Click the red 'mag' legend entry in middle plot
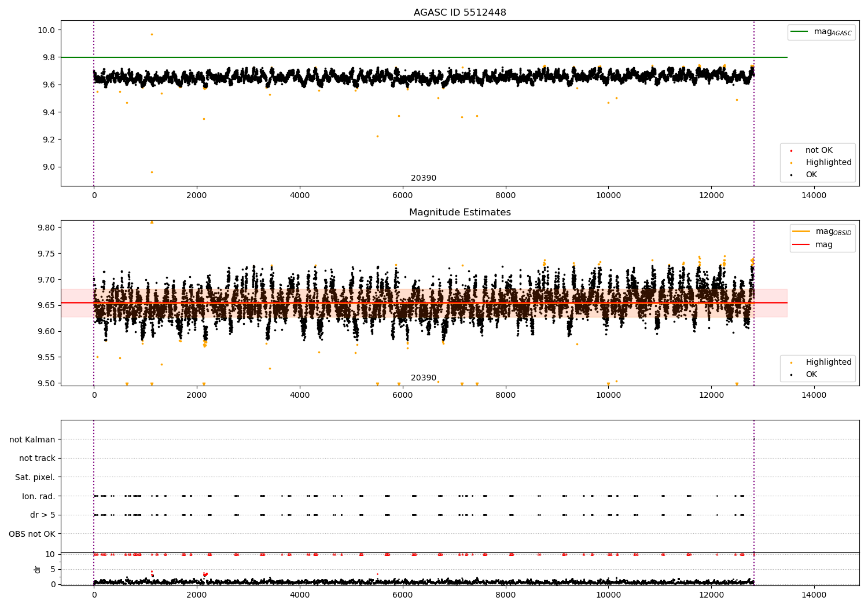Viewport: 868px width, 608px height. (x=823, y=245)
